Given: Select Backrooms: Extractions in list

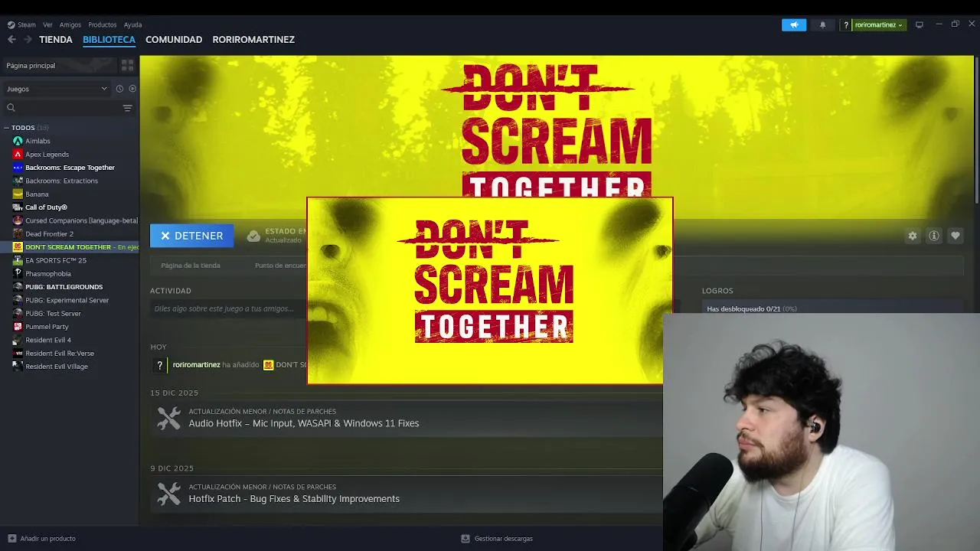Looking at the screenshot, I should pos(61,181).
